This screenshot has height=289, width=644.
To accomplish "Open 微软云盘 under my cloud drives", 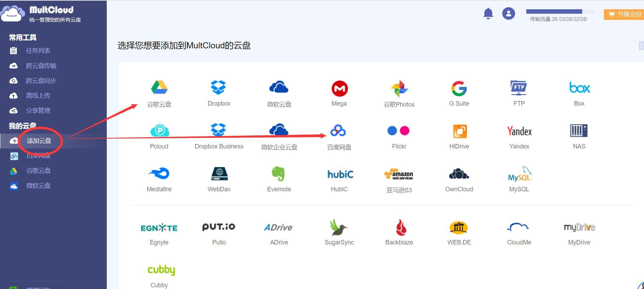I will point(38,186).
